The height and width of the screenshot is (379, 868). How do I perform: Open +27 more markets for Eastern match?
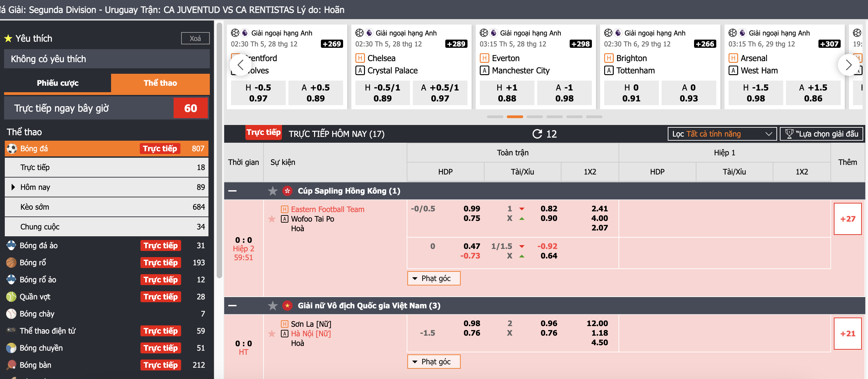(847, 219)
